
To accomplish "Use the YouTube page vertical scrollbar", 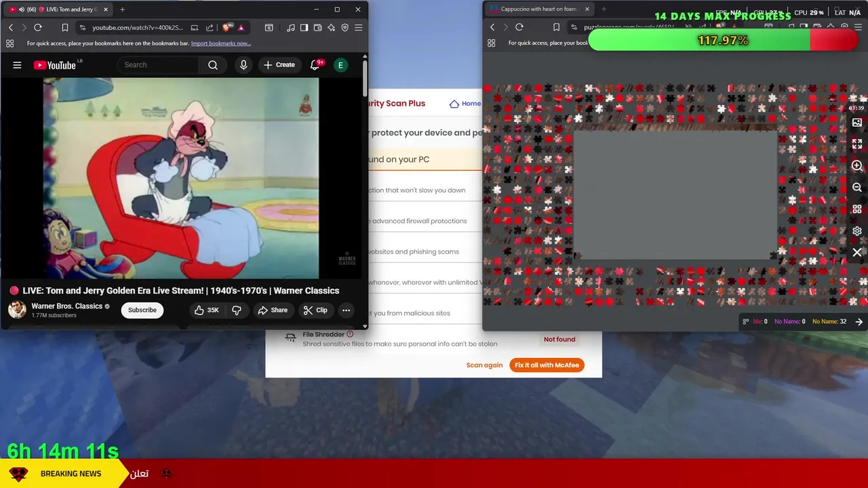I will [x=365, y=78].
